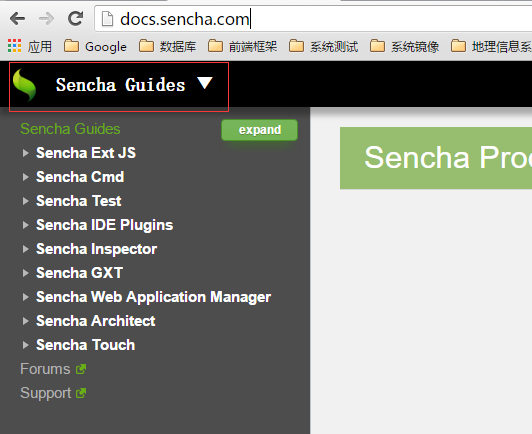Open the 应用 apps grid icon
Viewport: 532px width, 434px height.
[14, 46]
